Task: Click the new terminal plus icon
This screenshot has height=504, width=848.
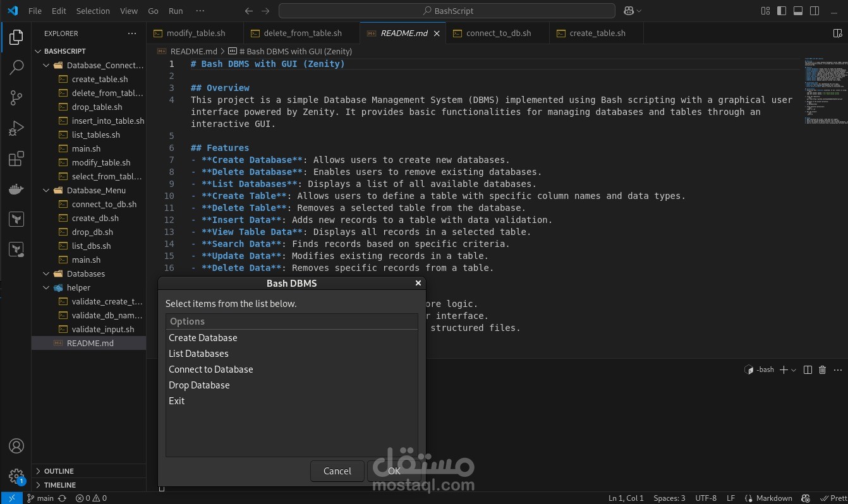Action: click(x=784, y=369)
